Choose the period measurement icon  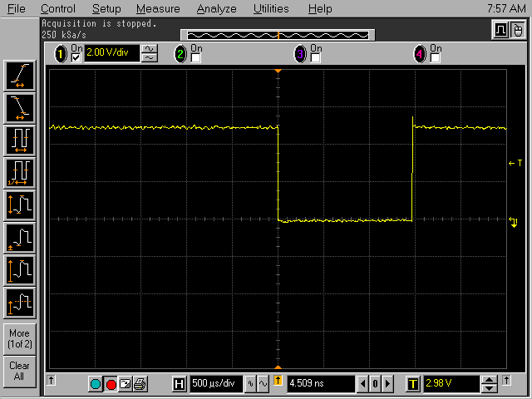tap(20, 140)
